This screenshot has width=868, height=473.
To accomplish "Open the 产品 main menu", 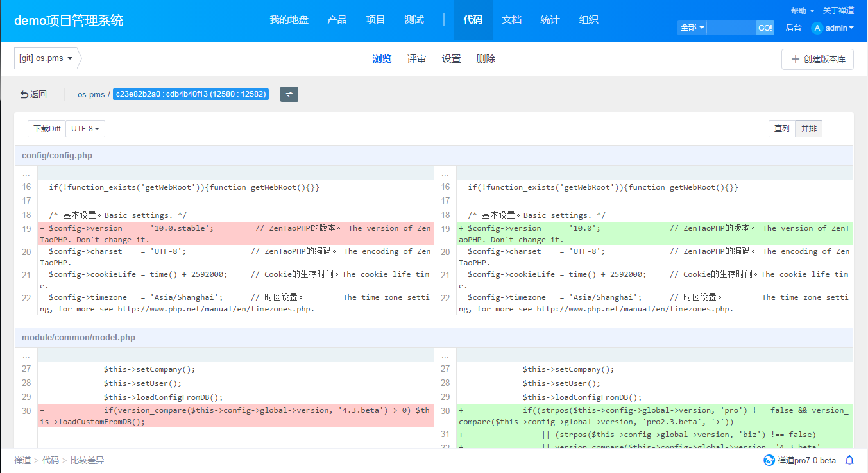I will coord(337,20).
